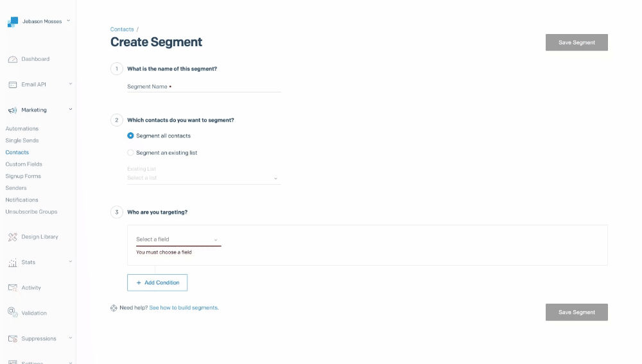Click the Stats chart icon

(x=13, y=263)
